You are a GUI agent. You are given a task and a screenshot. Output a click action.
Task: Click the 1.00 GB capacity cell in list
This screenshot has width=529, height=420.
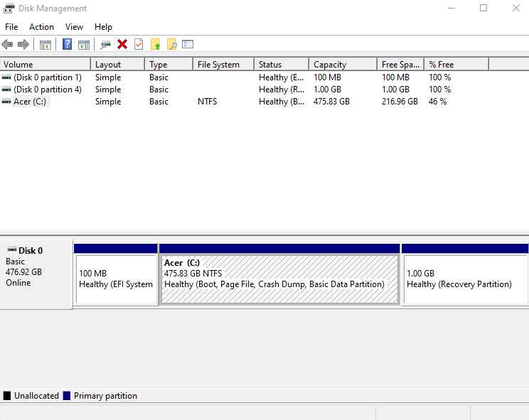point(327,90)
